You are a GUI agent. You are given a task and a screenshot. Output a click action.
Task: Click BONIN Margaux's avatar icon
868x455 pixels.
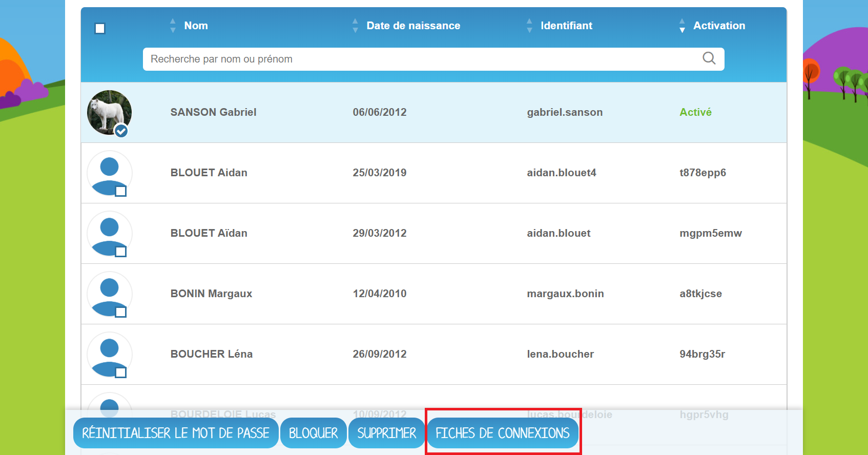tap(108, 293)
